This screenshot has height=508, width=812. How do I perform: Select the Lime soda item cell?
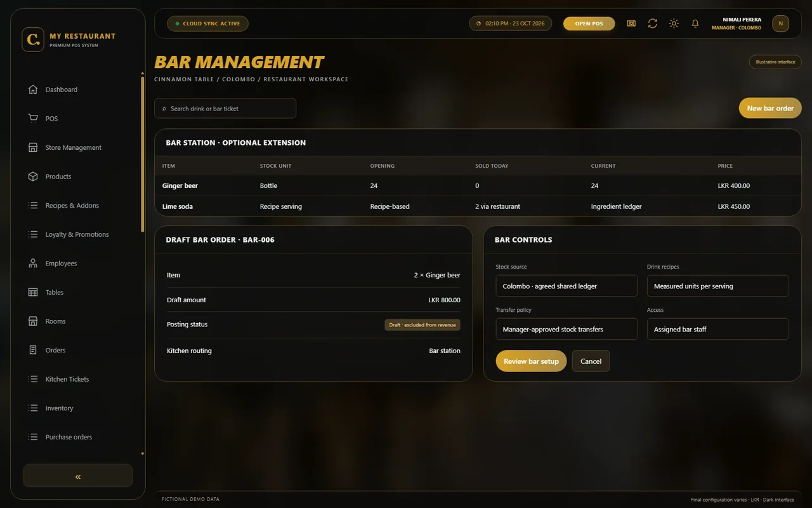click(x=178, y=206)
